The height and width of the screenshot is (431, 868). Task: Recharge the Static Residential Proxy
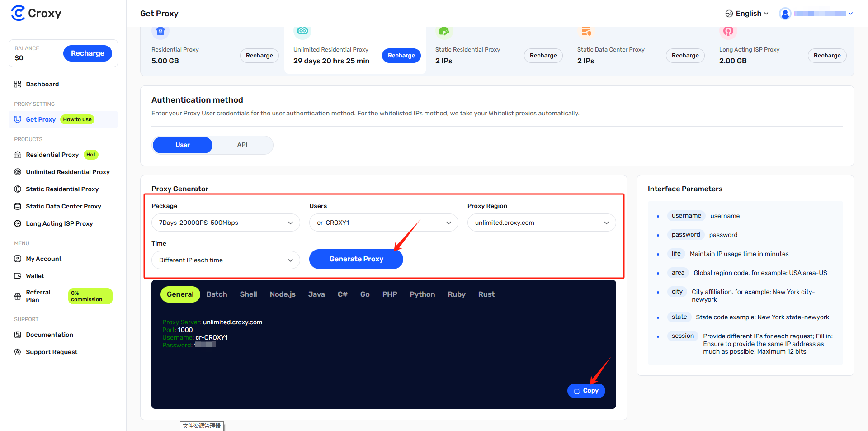point(543,56)
